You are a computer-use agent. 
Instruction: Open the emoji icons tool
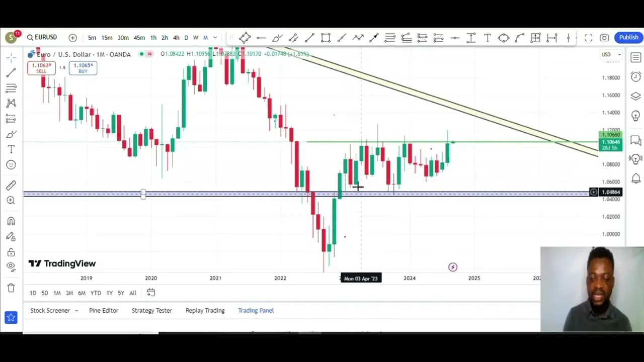tap(11, 165)
